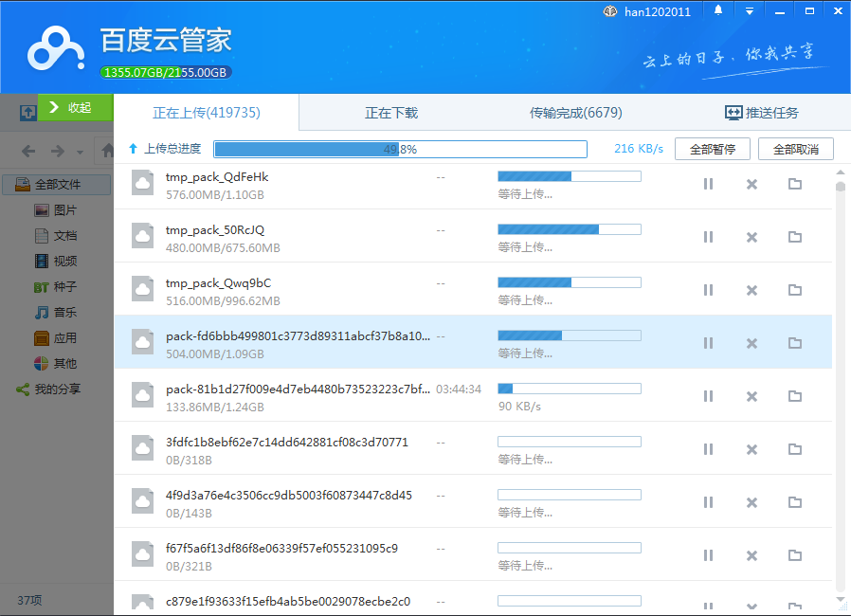Click the cloud file icon of tmp_pack_50RcJQ
The width and height of the screenshot is (851, 616).
tap(143, 236)
